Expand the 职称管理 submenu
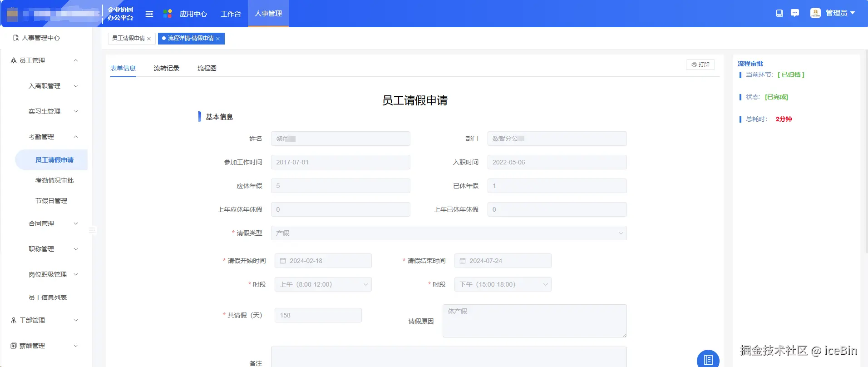 coord(76,249)
